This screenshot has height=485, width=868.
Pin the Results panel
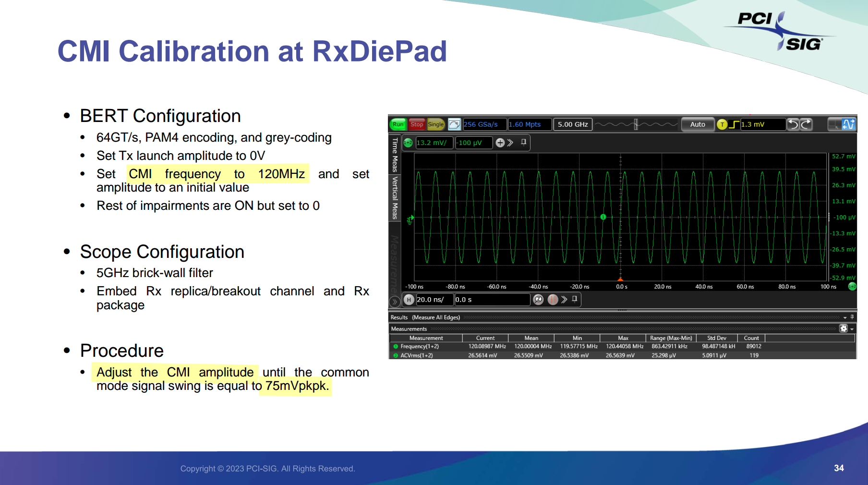pyautogui.click(x=852, y=317)
